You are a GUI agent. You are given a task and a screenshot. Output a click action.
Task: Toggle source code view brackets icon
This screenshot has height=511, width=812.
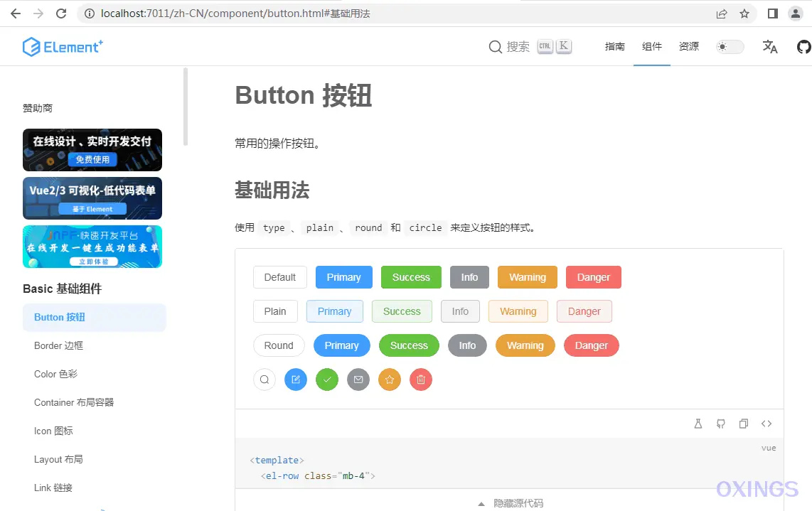tap(766, 424)
